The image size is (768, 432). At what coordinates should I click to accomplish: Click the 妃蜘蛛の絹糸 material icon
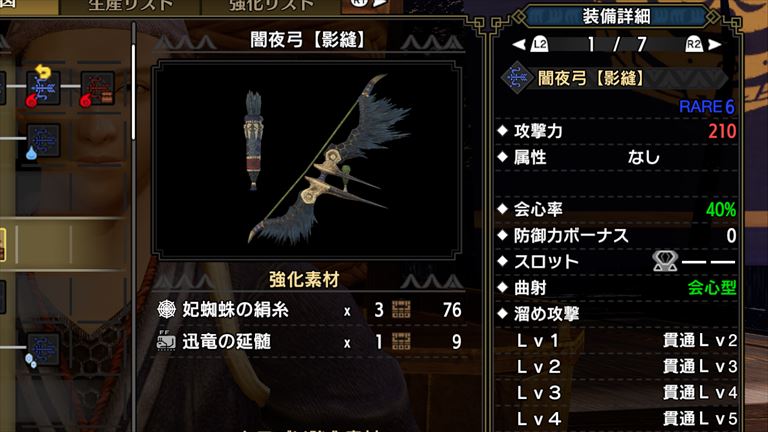[166, 310]
